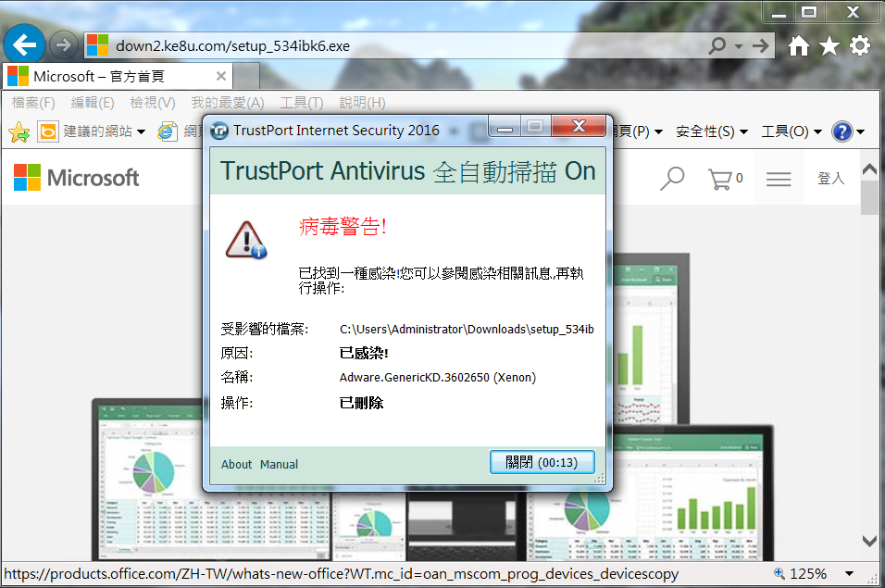Image resolution: width=885 pixels, height=588 pixels.
Task: Click the 已感染! reason text
Action: pyautogui.click(x=364, y=353)
